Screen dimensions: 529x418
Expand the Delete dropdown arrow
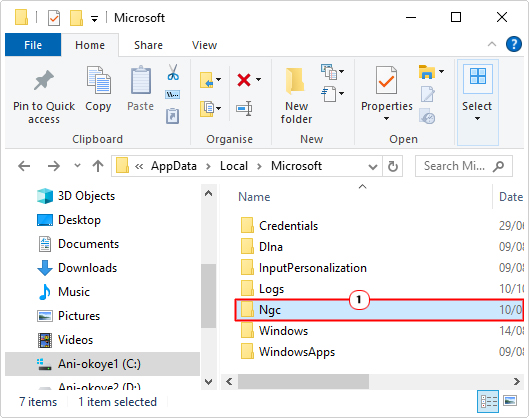click(258, 80)
